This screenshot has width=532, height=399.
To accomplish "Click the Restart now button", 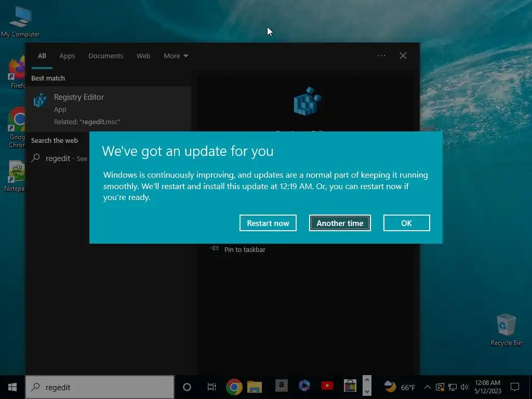I will 268,223.
